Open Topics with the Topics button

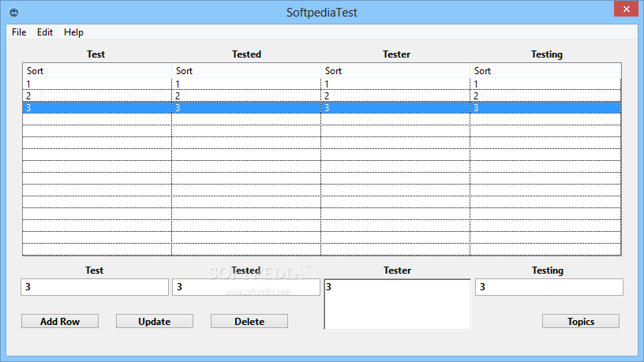[x=581, y=321]
